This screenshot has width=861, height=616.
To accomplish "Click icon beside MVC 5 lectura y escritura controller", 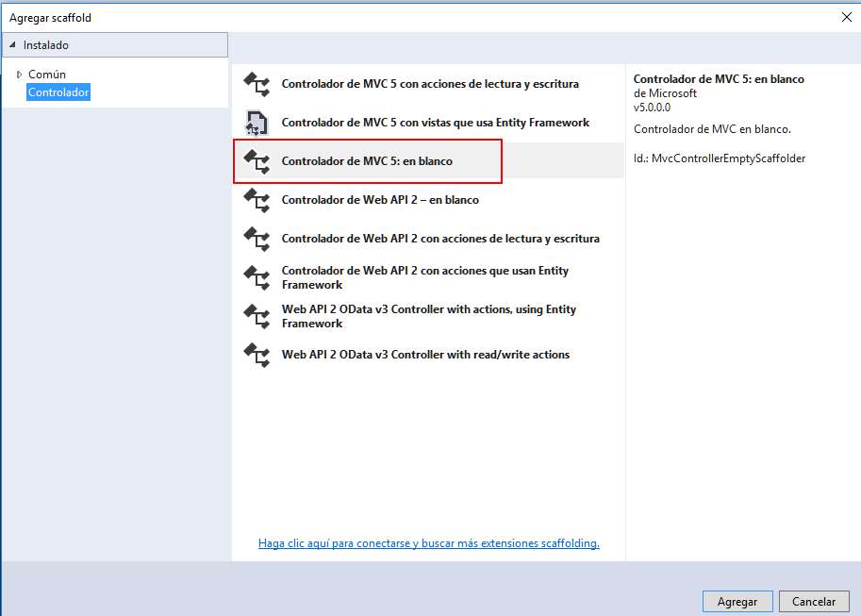I will pyautogui.click(x=257, y=84).
